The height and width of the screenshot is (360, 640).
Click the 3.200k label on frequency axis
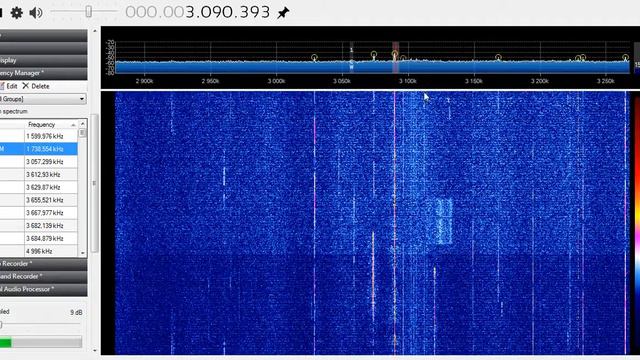tap(540, 81)
